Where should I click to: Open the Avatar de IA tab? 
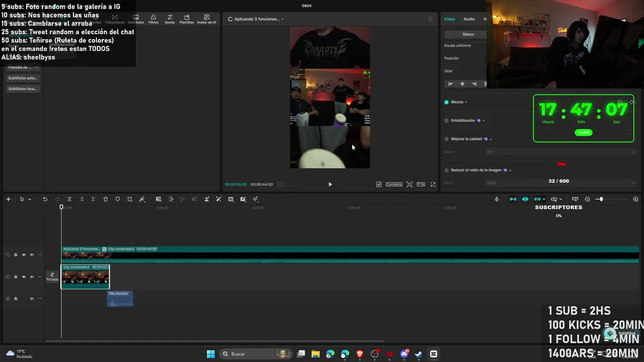click(206, 19)
